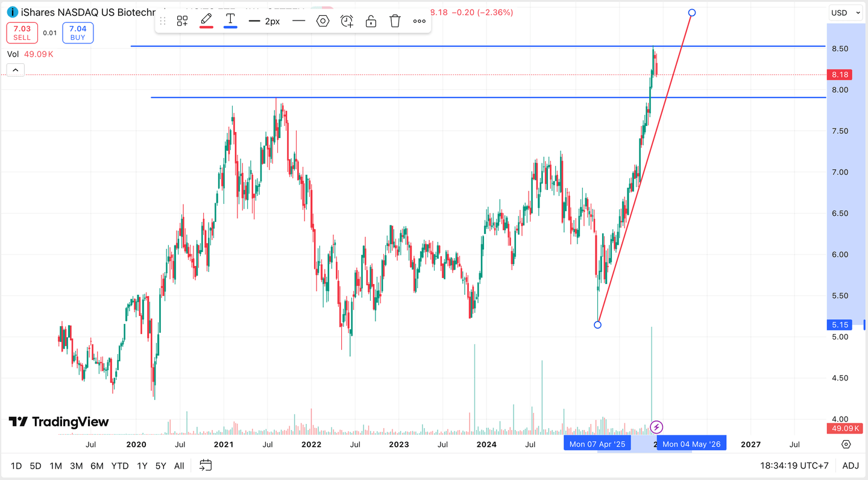868x480 pixels.
Task: Delete the drawing with trash icon
Action: (x=395, y=21)
